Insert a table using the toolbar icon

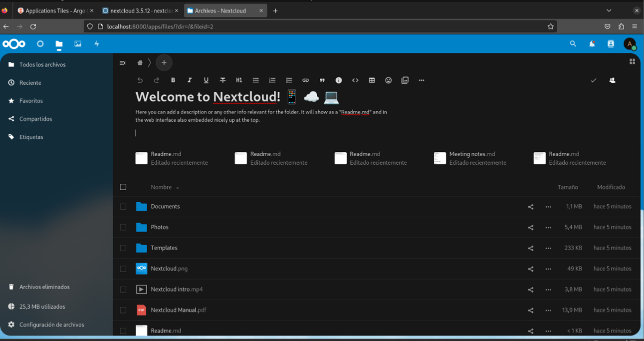tap(372, 80)
